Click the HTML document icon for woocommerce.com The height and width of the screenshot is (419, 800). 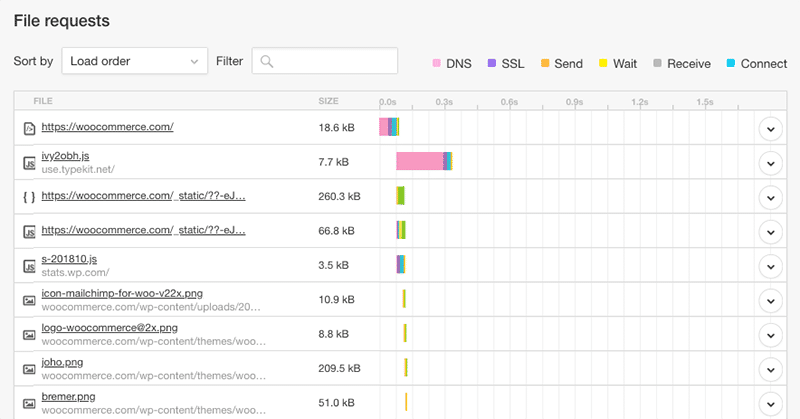point(29,128)
